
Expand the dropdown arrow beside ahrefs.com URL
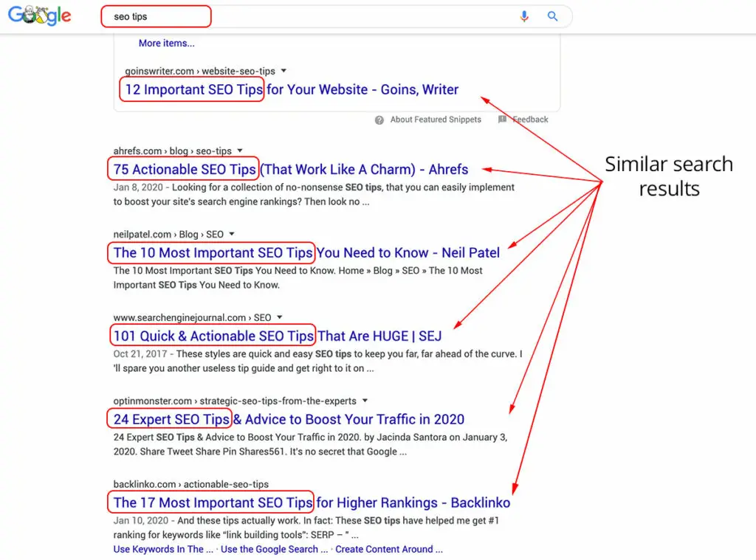click(x=240, y=151)
